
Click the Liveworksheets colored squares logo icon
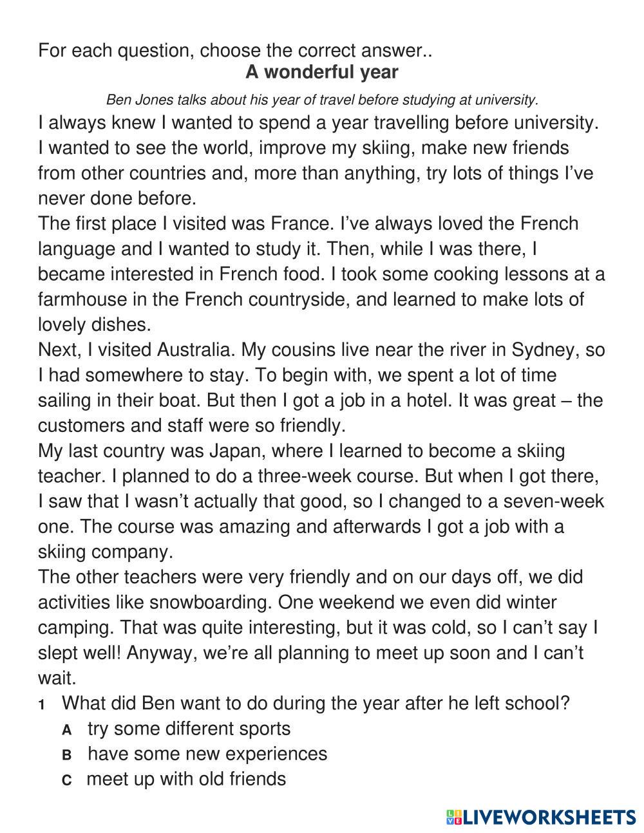[454, 817]
